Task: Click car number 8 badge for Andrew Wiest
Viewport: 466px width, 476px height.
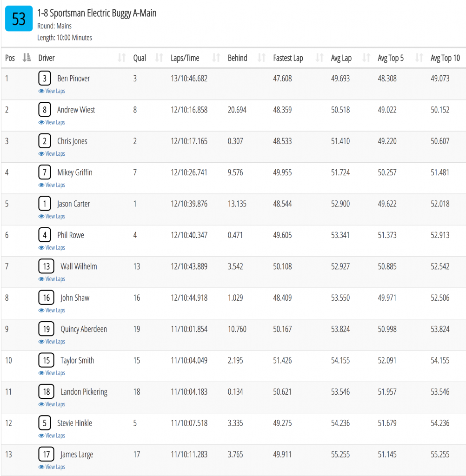Action: [45, 110]
